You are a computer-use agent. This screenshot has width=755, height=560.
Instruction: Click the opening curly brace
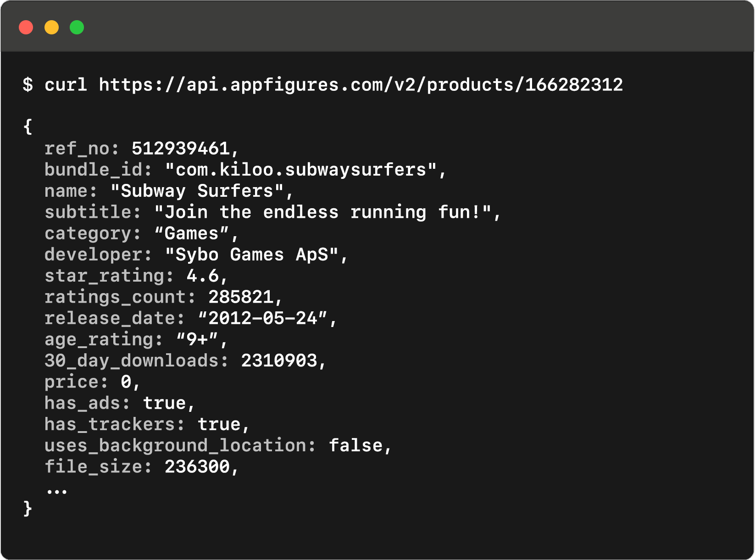click(28, 127)
